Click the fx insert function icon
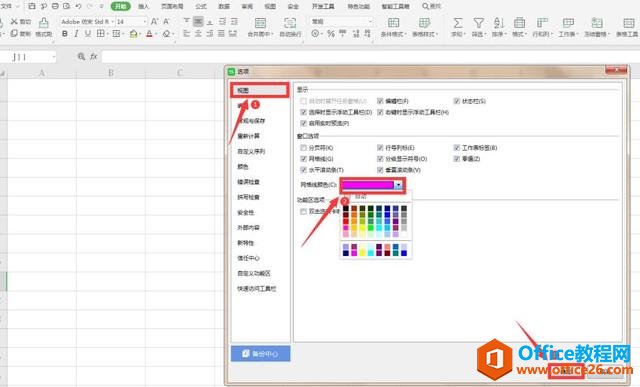 click(x=93, y=56)
